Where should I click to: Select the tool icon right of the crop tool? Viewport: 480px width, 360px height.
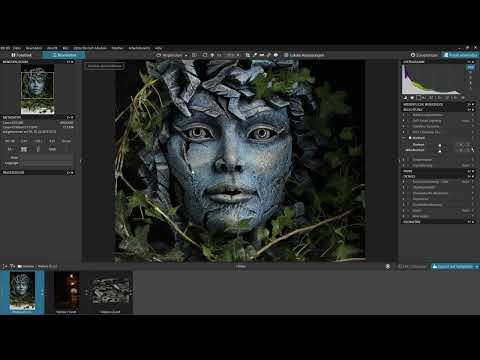[x=255, y=55]
